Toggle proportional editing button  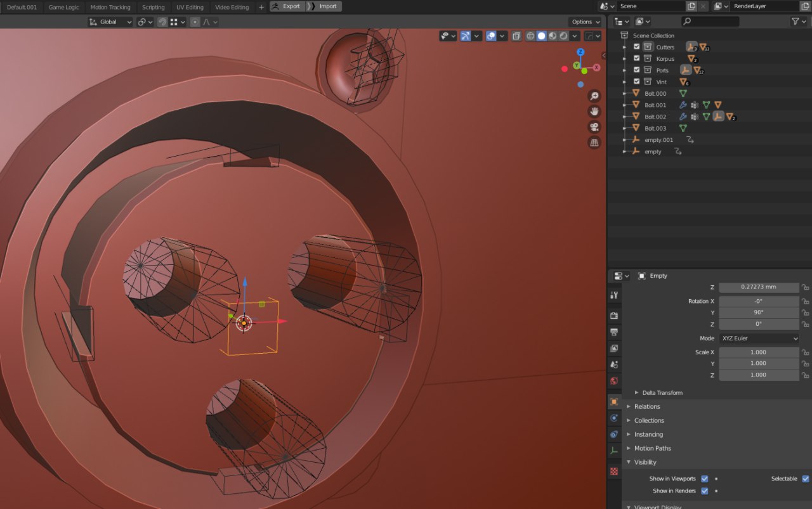(x=195, y=22)
